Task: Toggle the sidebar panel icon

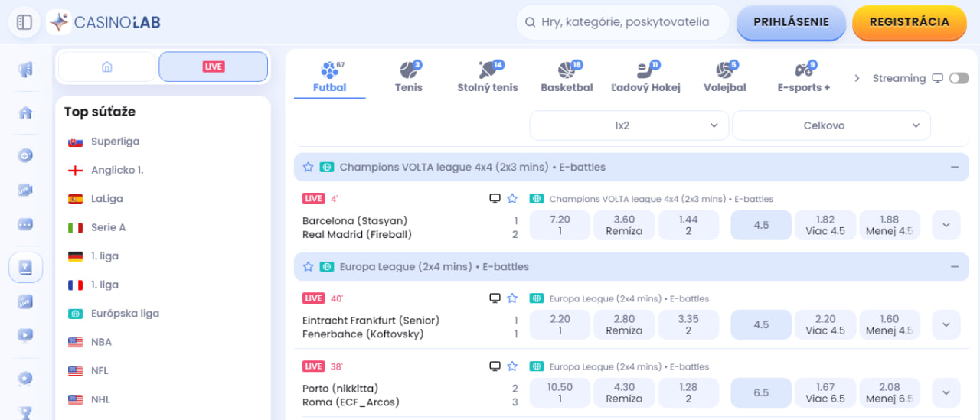Action: point(24,22)
